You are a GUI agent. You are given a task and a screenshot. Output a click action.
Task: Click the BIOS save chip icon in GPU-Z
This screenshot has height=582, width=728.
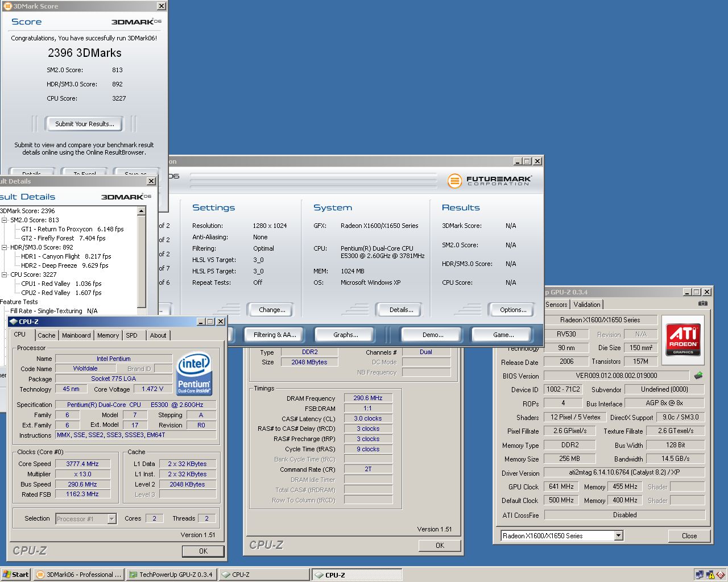698,375
